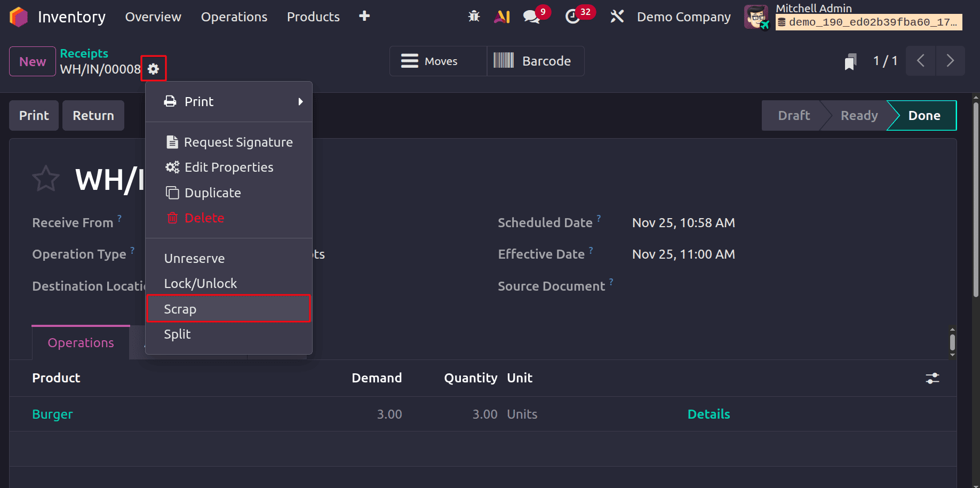Click the bug report icon in the top bar
Image resolution: width=980 pixels, height=488 pixels.
point(473,17)
